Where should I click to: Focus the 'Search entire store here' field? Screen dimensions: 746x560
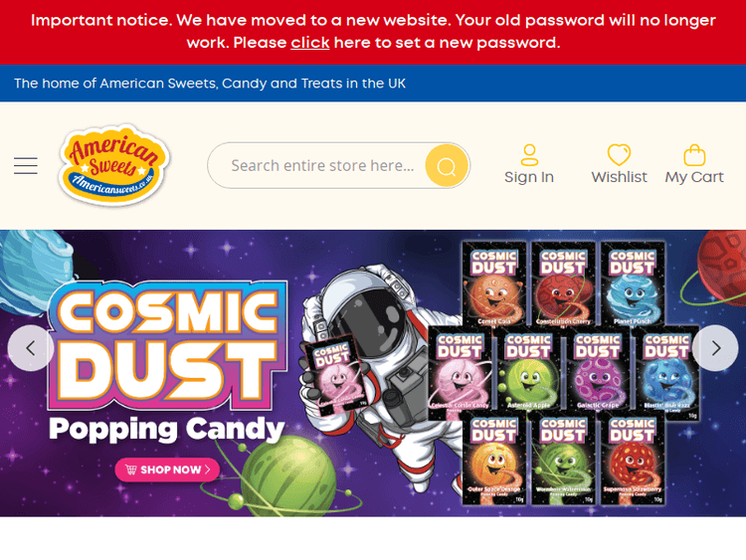coord(322,165)
